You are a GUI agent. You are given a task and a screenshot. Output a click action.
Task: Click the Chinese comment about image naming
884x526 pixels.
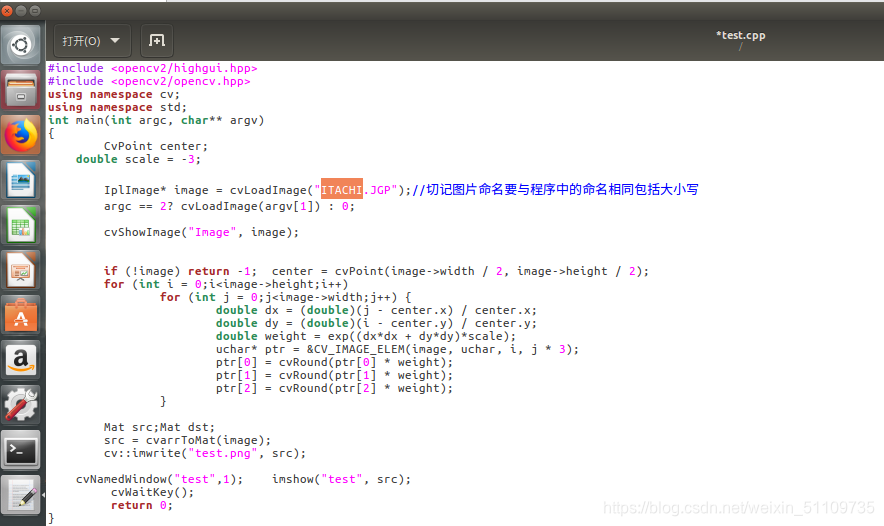[555, 189]
